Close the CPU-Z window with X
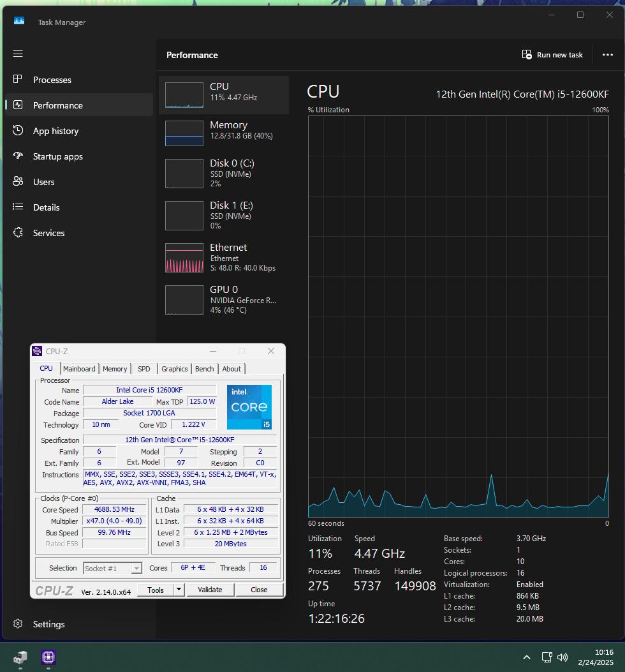 tap(271, 351)
